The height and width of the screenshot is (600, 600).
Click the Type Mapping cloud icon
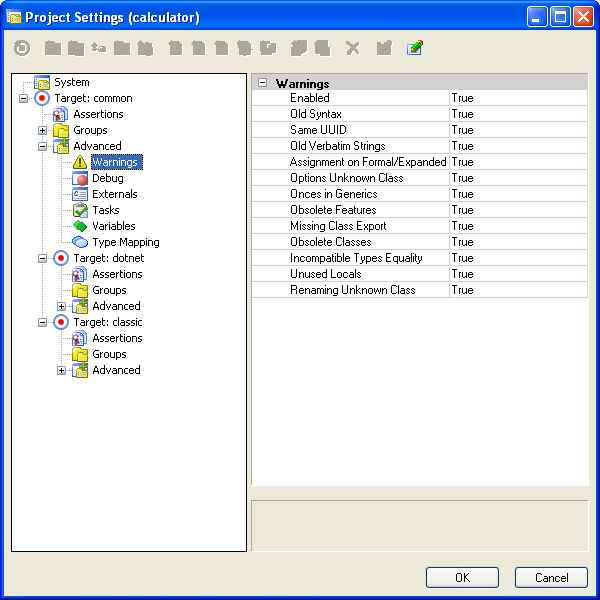pos(80,242)
